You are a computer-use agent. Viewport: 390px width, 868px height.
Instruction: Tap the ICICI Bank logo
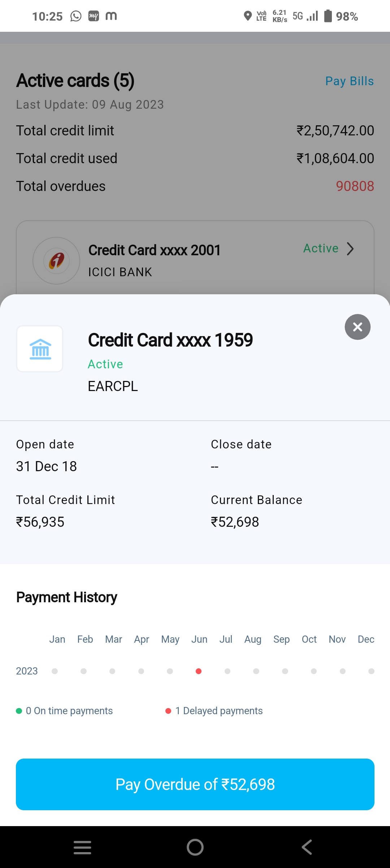pos(56,261)
